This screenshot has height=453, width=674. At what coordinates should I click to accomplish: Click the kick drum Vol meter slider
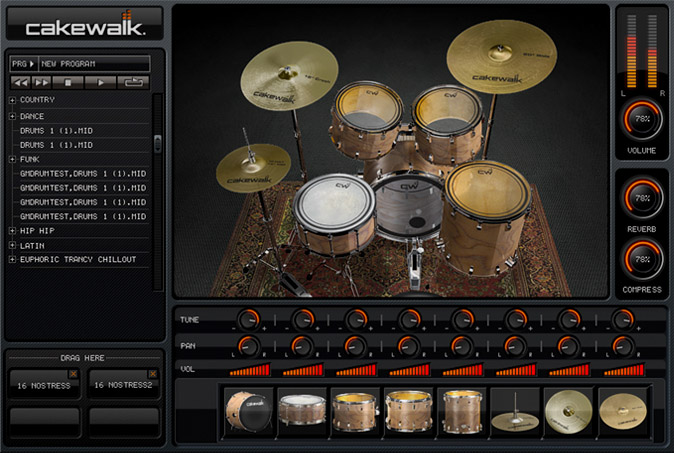(x=249, y=370)
